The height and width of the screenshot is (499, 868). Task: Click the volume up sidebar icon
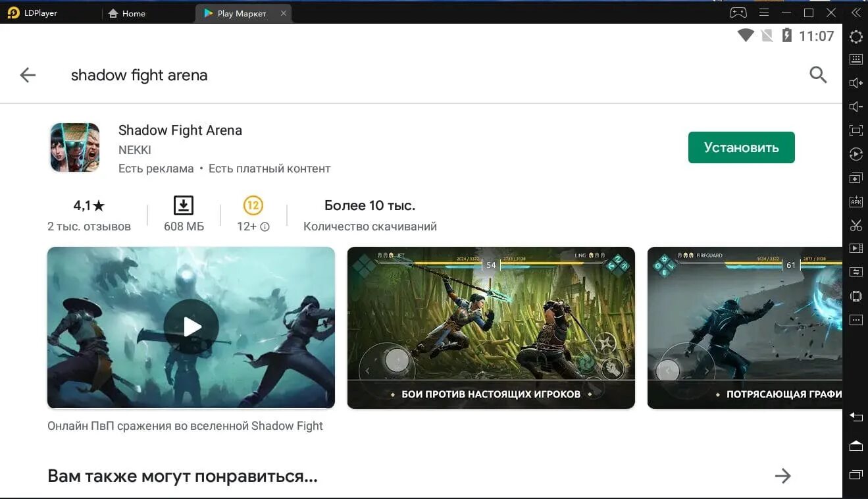(855, 83)
